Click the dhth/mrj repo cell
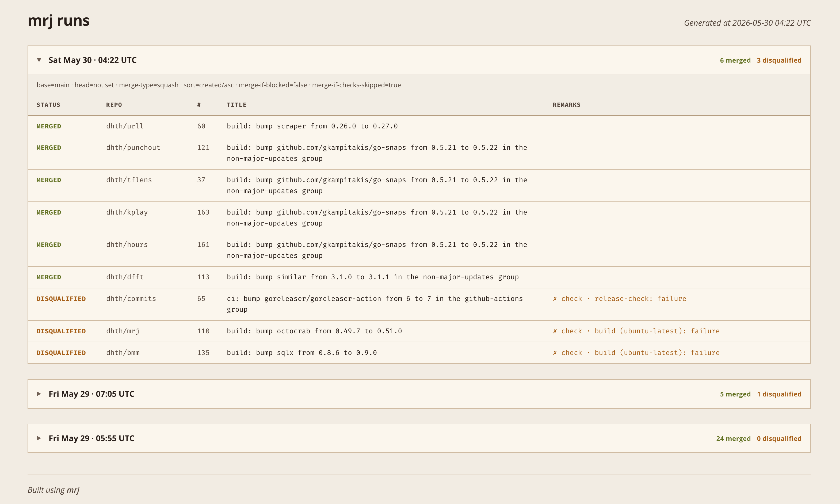 123,331
